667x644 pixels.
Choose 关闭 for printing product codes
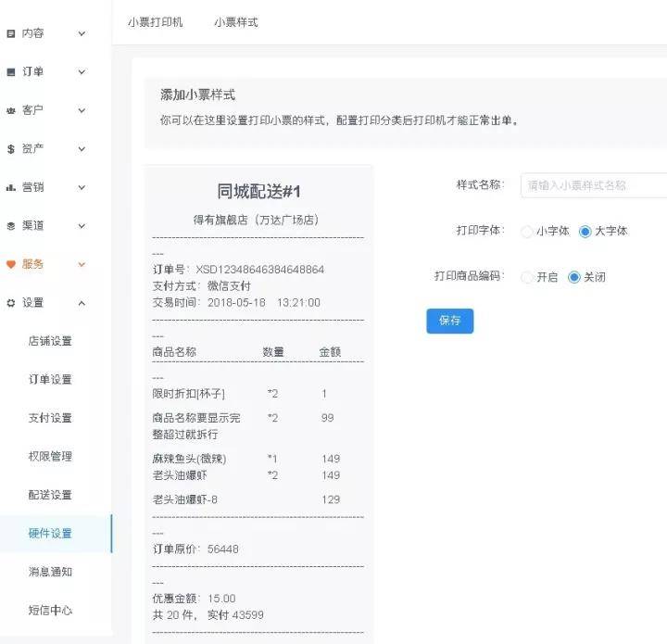click(x=573, y=277)
